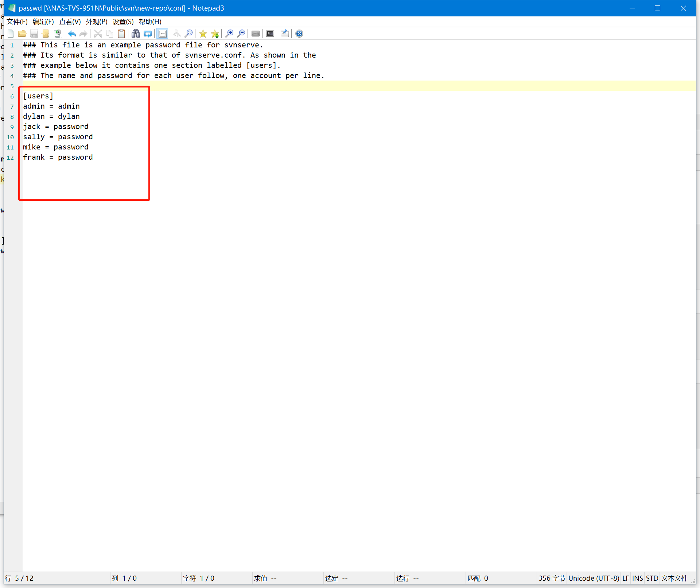This screenshot has width=700, height=588.
Task: Click the Zoom Out magnifier icon
Action: click(241, 34)
